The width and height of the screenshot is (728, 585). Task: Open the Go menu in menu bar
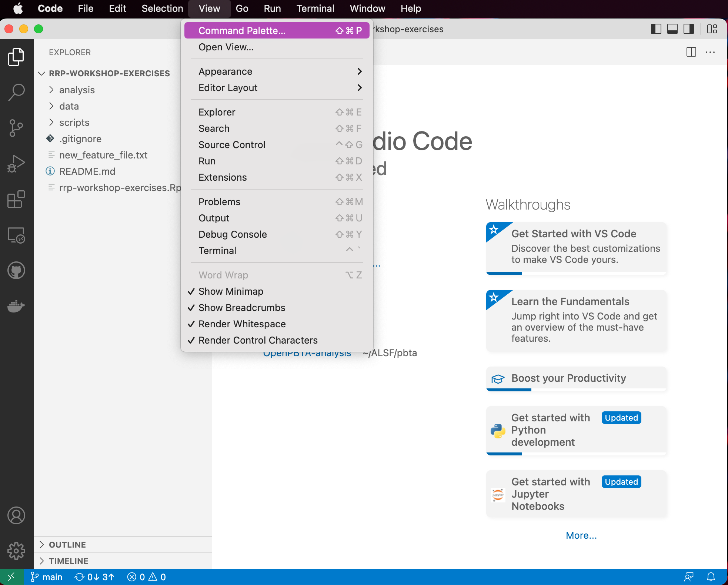tap(242, 8)
